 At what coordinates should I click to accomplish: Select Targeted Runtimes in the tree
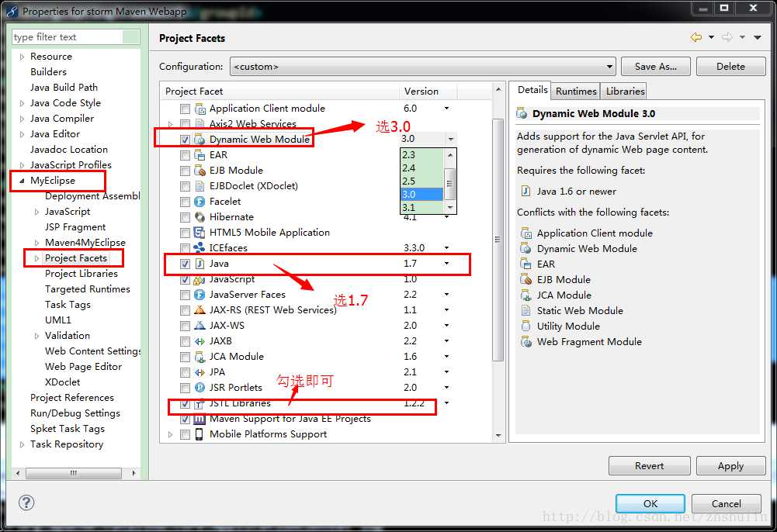(88, 289)
